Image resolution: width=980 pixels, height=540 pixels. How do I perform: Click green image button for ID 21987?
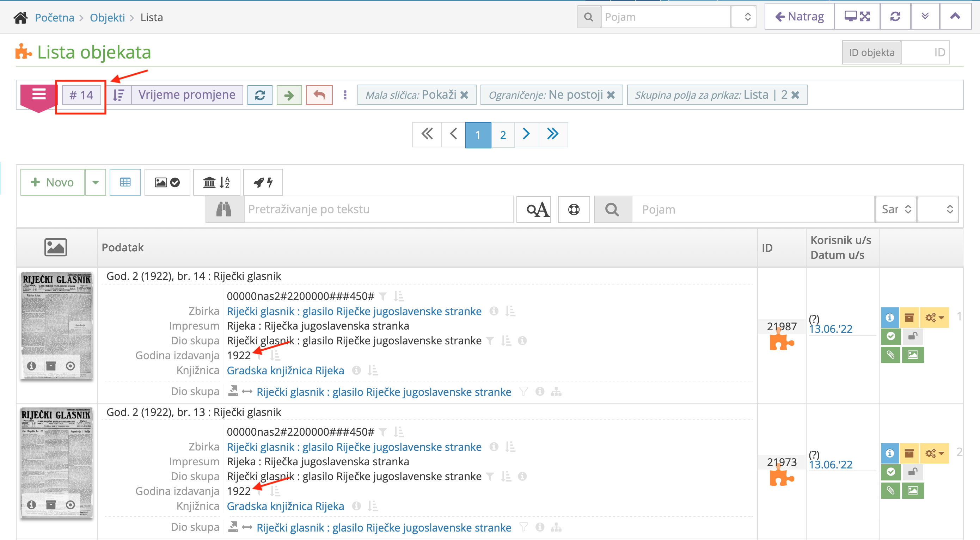tap(913, 355)
